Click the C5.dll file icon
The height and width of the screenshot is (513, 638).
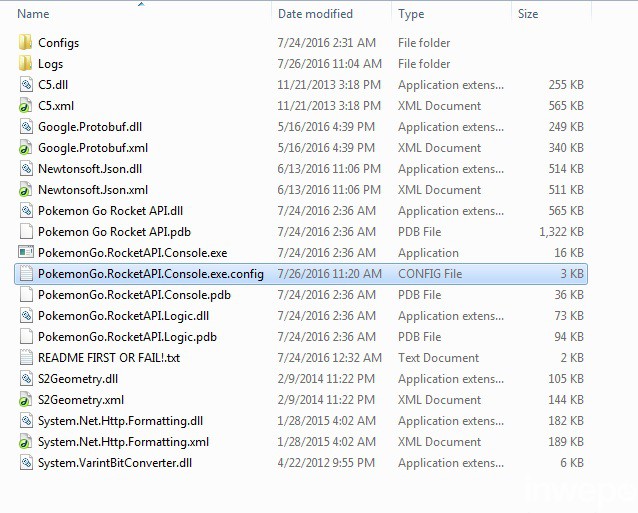(26, 85)
